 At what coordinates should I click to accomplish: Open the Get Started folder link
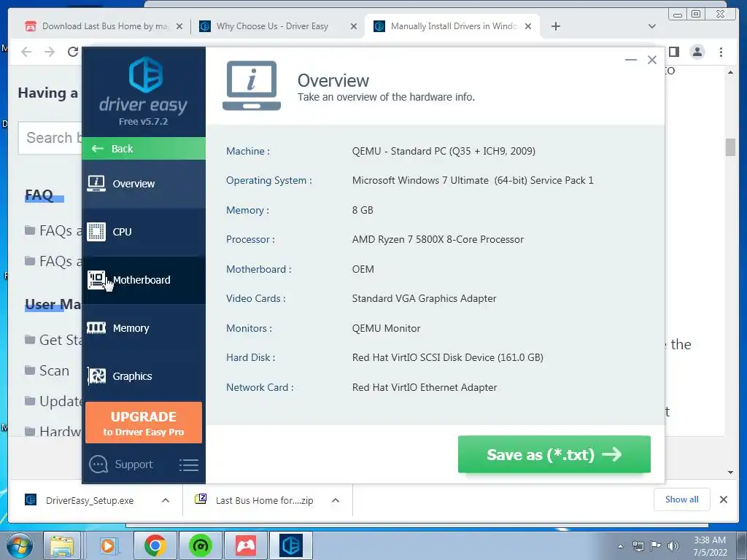[x=53, y=340]
